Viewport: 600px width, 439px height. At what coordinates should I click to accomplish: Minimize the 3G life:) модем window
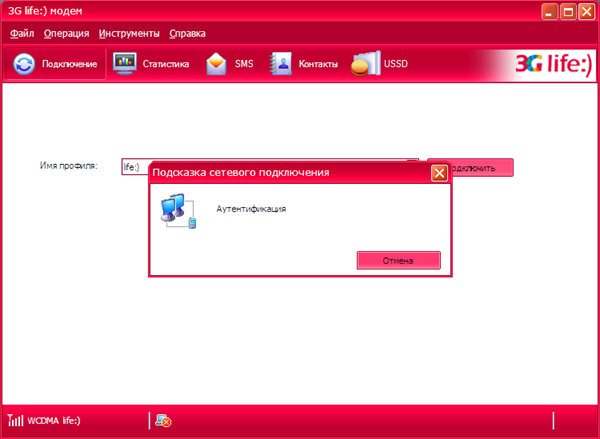click(549, 12)
